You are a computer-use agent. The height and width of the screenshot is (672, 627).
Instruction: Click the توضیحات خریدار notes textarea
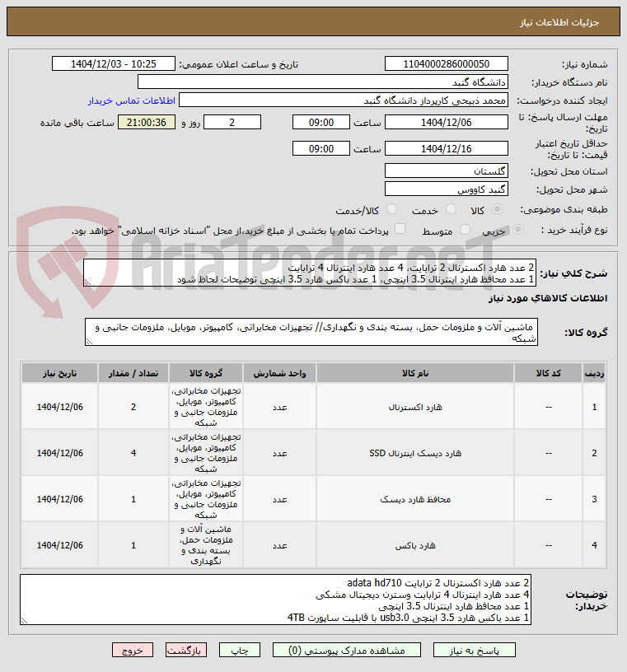(x=275, y=600)
